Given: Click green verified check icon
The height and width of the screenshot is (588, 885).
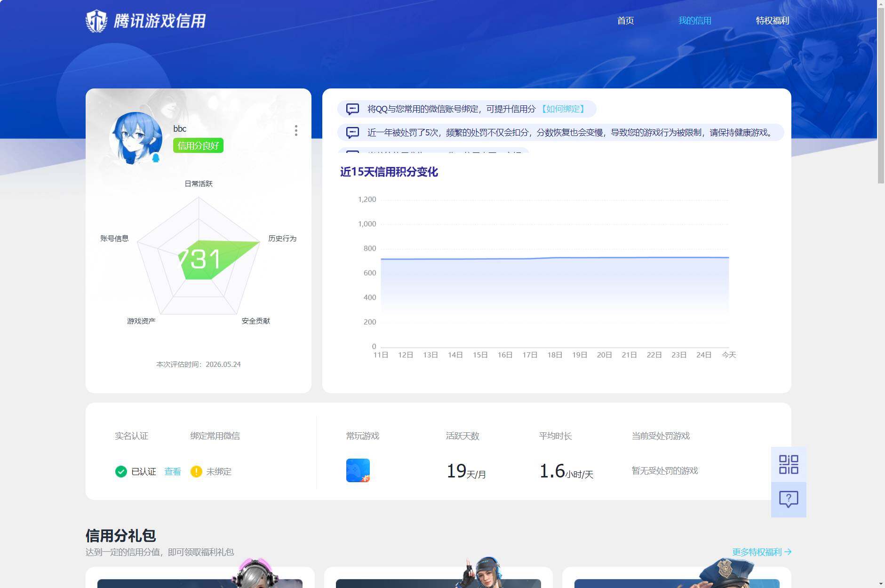Looking at the screenshot, I should [x=121, y=471].
